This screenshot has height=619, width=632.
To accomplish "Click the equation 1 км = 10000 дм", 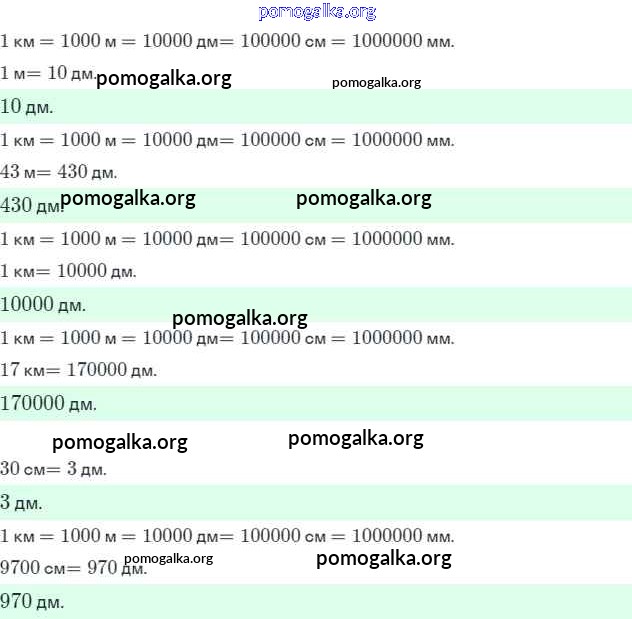I will click(x=68, y=271).
